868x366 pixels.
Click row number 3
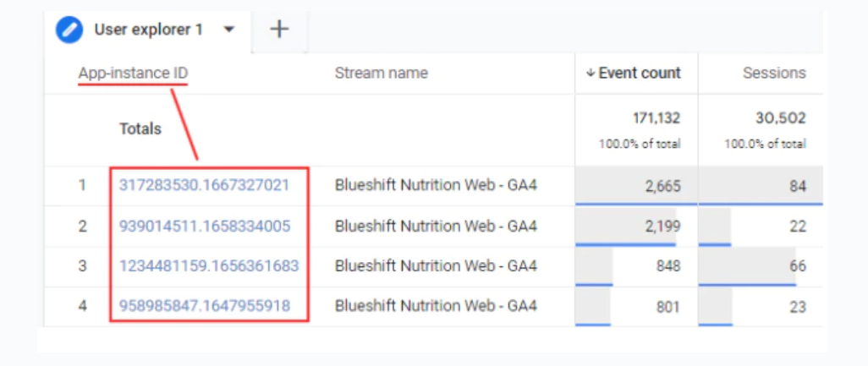click(82, 266)
